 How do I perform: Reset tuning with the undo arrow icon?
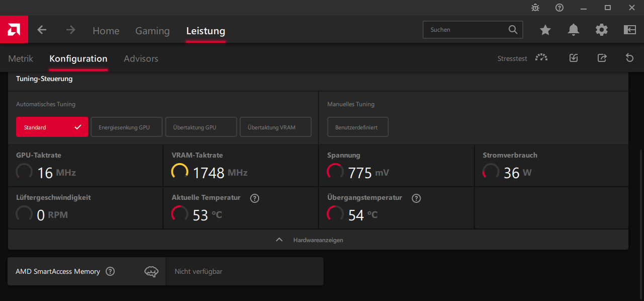(629, 58)
